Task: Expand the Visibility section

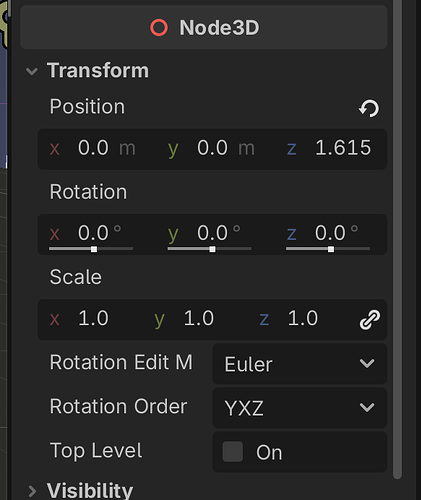Action: [32, 491]
